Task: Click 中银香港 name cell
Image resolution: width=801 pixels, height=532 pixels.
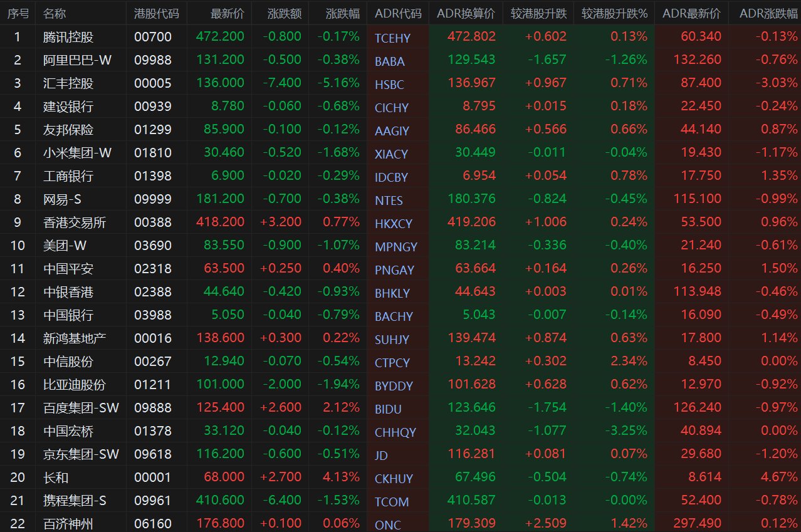Action: coord(68,292)
